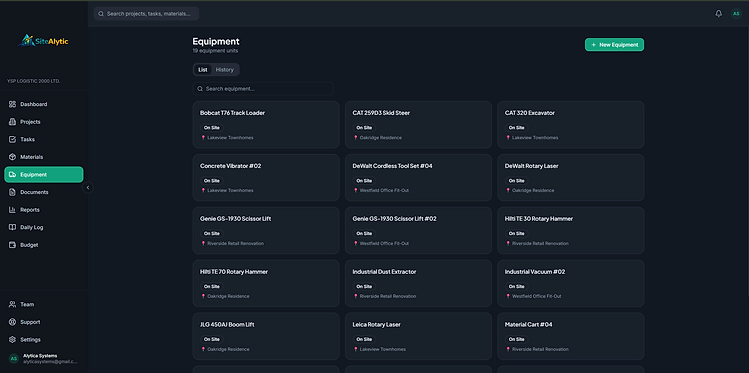Click the Materials box icon
Screen dimensions: 749x373
tap(12, 157)
